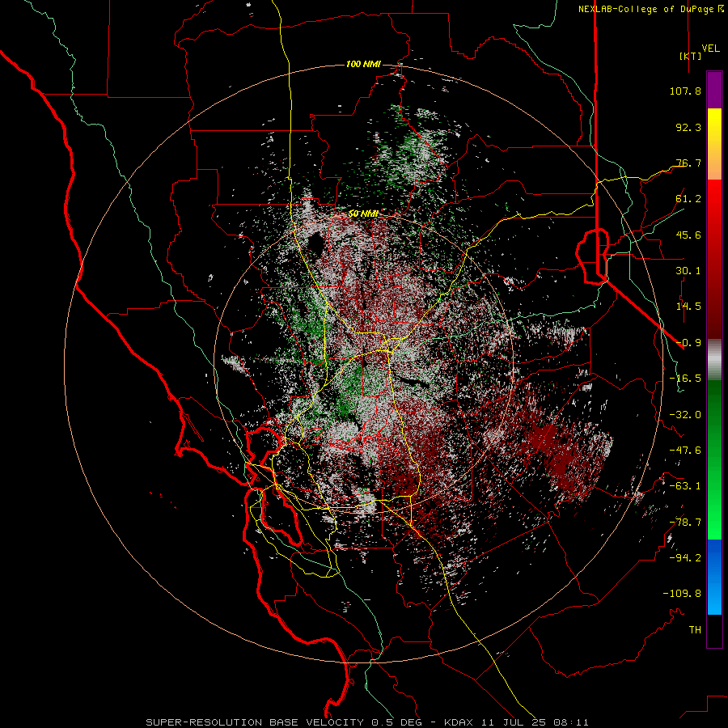
Task: Click the -63.1 legend value
Action: (685, 486)
